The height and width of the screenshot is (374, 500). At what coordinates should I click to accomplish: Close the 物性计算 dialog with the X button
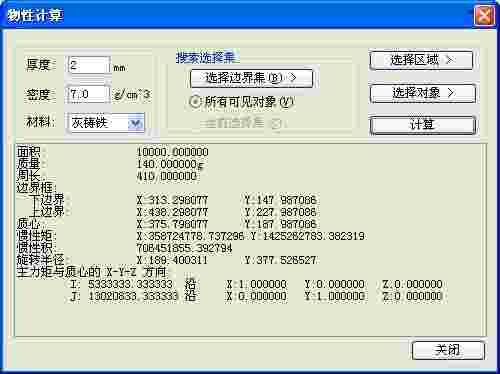[483, 15]
